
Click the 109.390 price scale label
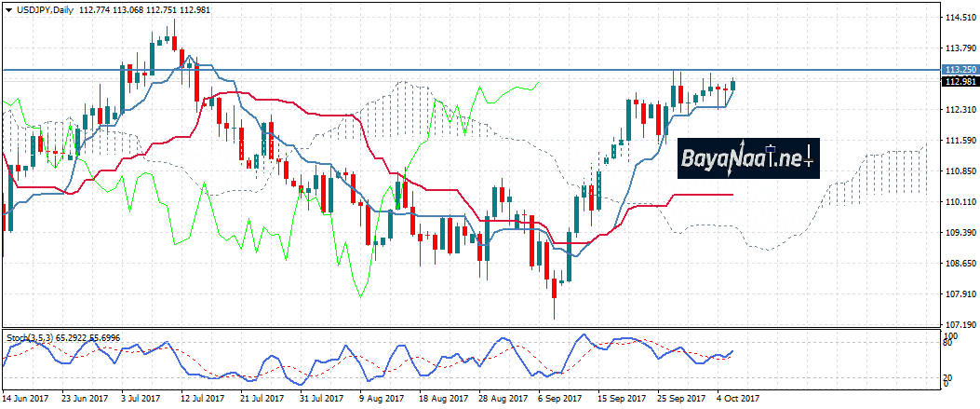pos(959,233)
